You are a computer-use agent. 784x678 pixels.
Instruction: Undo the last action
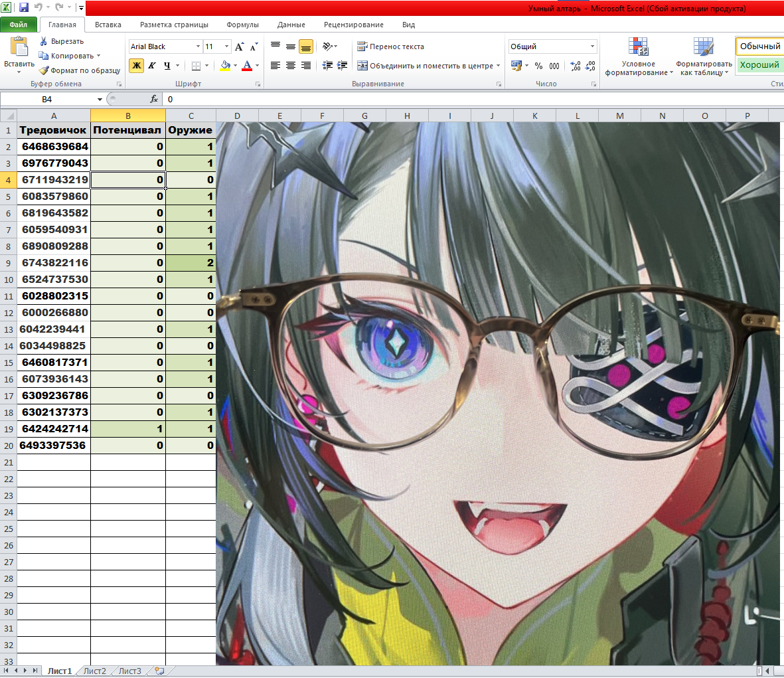pos(39,7)
